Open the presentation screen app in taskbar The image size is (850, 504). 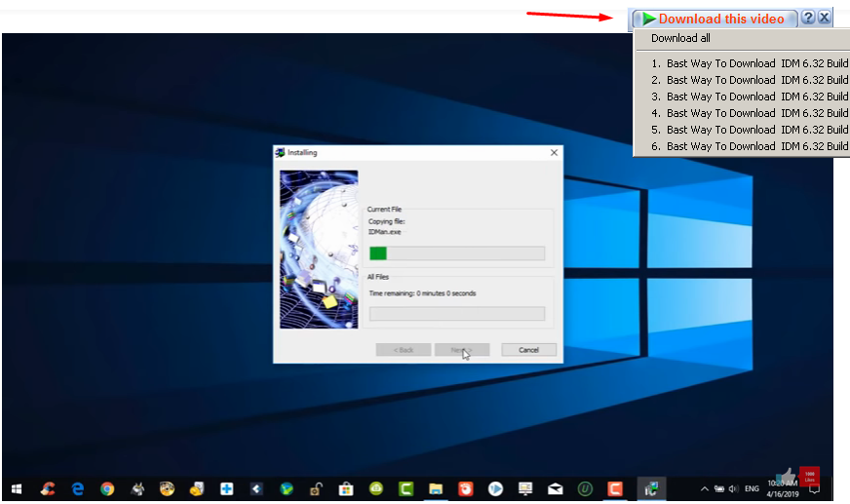pos(524,489)
